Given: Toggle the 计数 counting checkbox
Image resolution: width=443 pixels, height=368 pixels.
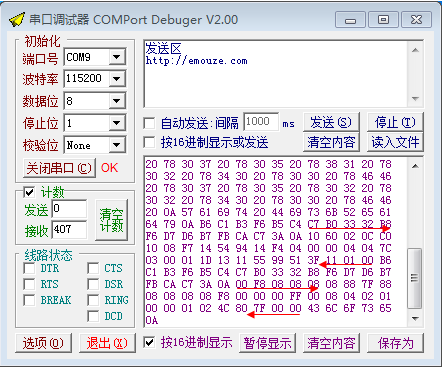Looking at the screenshot, I should (x=29, y=192).
